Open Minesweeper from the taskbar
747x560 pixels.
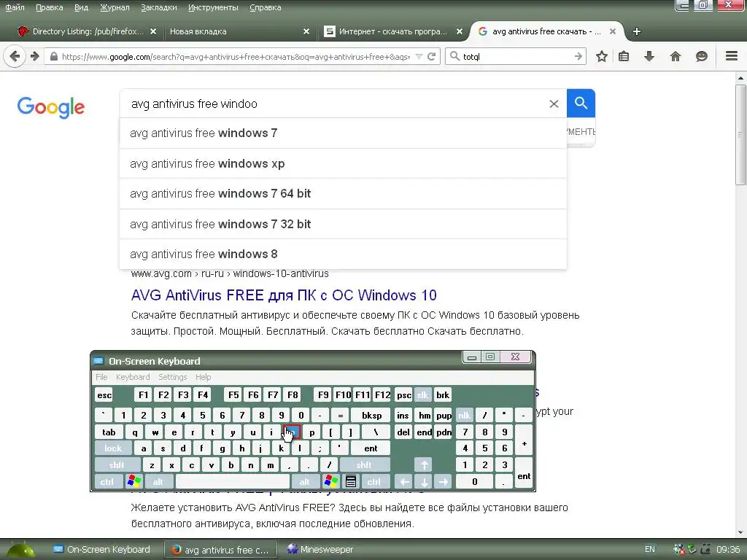(x=320, y=549)
